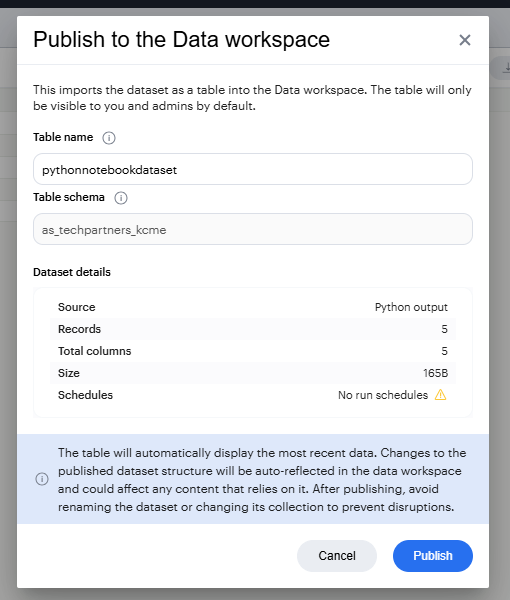Click the info icon in the blue notice
The width and height of the screenshot is (510, 600).
(x=42, y=479)
